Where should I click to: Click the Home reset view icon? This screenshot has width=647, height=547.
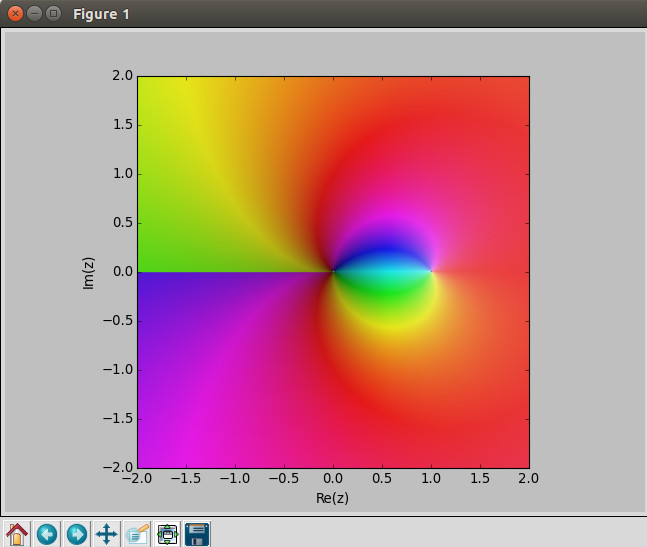(x=17, y=534)
